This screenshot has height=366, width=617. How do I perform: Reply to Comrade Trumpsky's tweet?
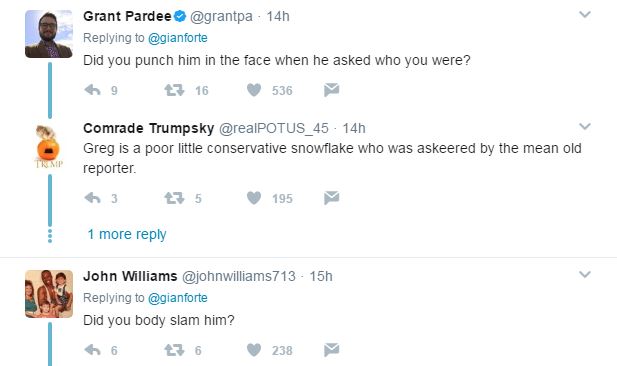(92, 198)
